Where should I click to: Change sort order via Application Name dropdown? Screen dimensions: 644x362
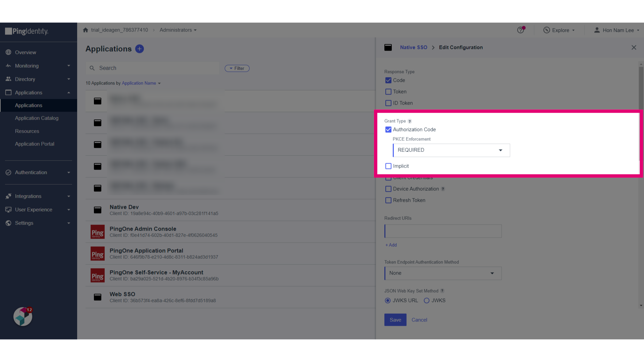[x=141, y=83]
